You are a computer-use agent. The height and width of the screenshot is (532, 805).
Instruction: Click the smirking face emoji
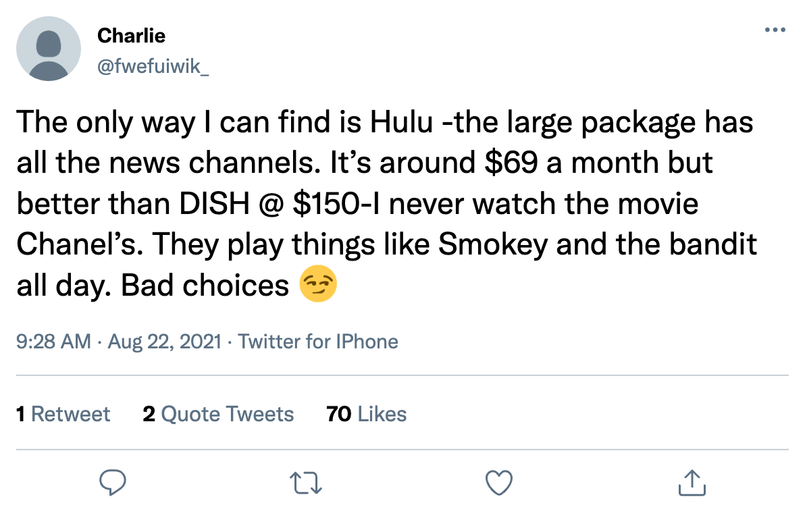click(317, 286)
